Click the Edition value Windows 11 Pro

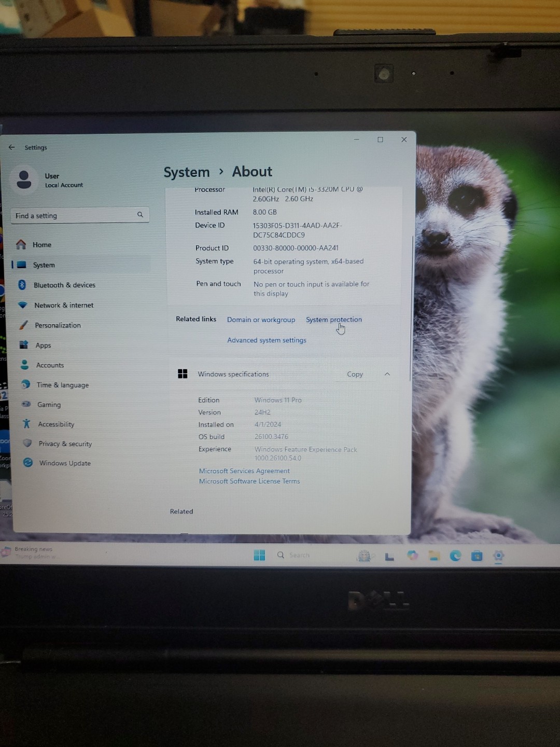coord(278,400)
